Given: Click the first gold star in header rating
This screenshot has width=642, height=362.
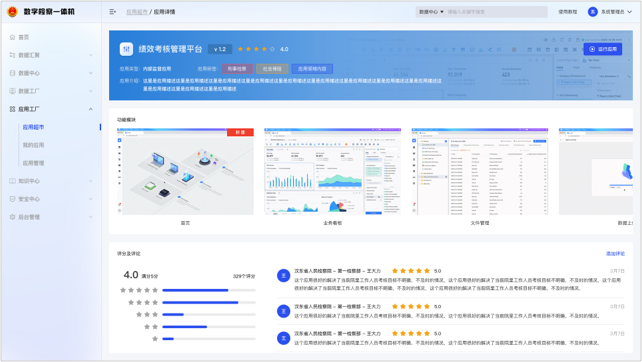Looking at the screenshot, I should pyautogui.click(x=240, y=49).
